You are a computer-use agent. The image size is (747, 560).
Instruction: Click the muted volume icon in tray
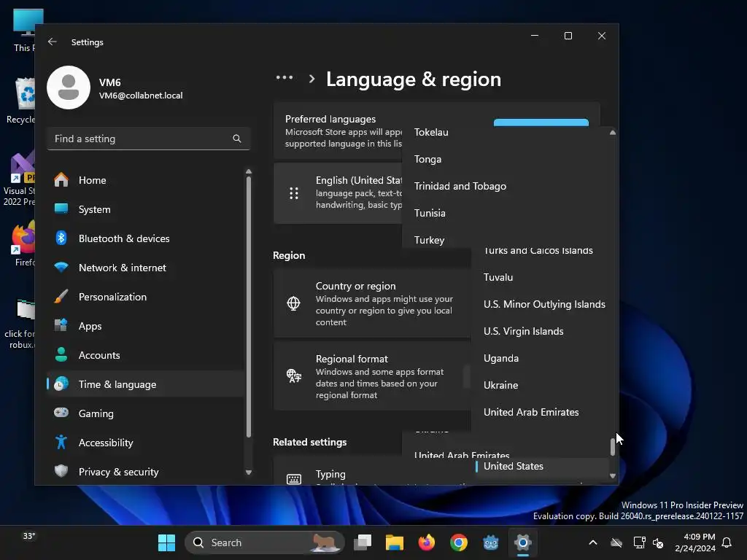tap(658, 542)
